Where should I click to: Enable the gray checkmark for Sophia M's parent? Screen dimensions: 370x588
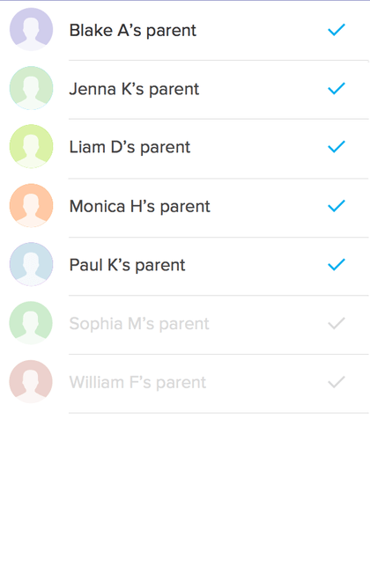pos(337,323)
